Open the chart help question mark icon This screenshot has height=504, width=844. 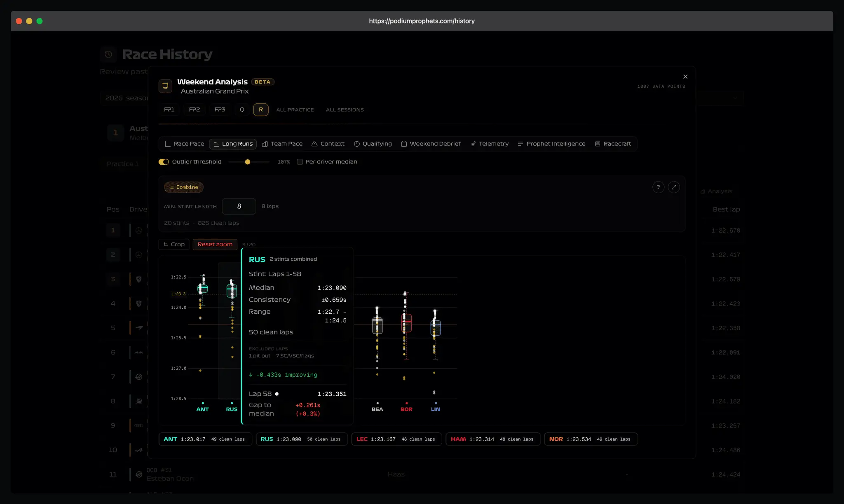coord(658,187)
